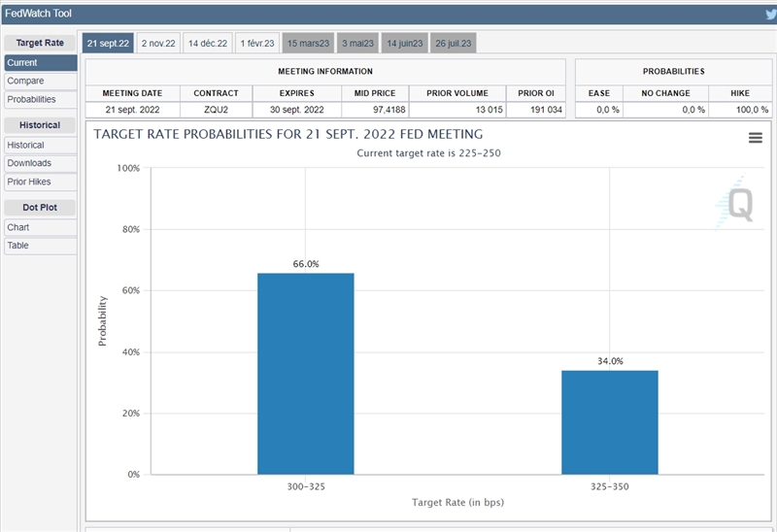Click the Q watermark logo on chart
Viewport: 777px width, 532px height.
[739, 204]
